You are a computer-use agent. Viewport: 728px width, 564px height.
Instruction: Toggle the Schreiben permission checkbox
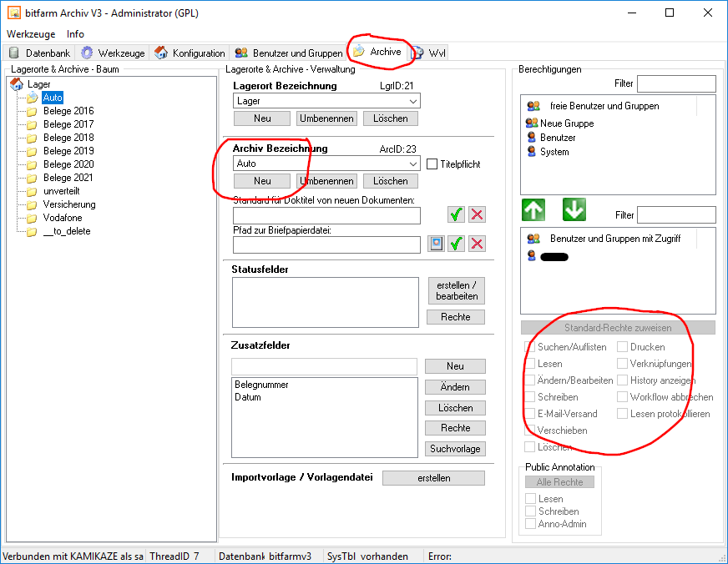[x=530, y=397]
